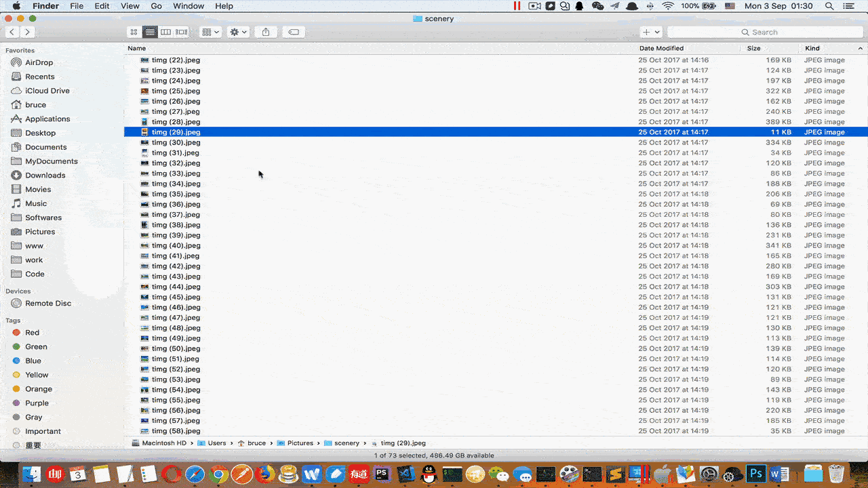Switch to icon view
Screen dimensions: 868x488
[134, 32]
